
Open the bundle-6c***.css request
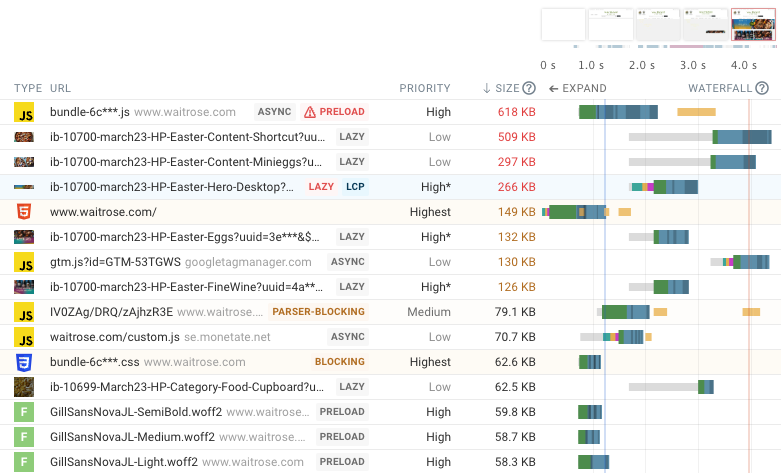(95, 362)
